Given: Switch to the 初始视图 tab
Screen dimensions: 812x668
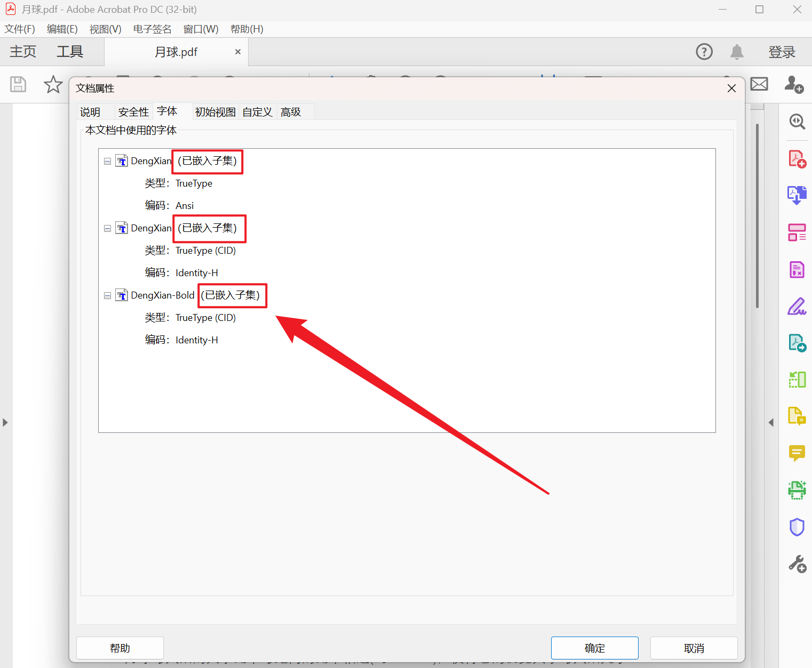Looking at the screenshot, I should point(216,112).
